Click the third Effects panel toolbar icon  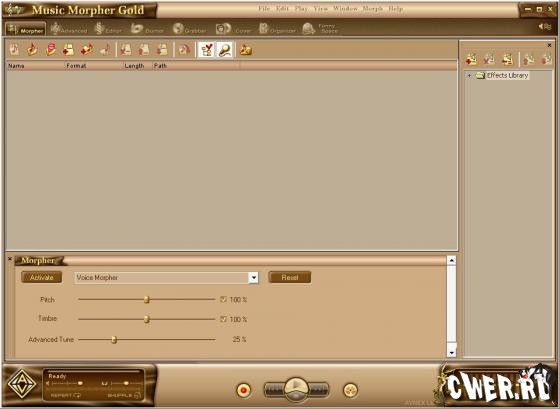508,59
